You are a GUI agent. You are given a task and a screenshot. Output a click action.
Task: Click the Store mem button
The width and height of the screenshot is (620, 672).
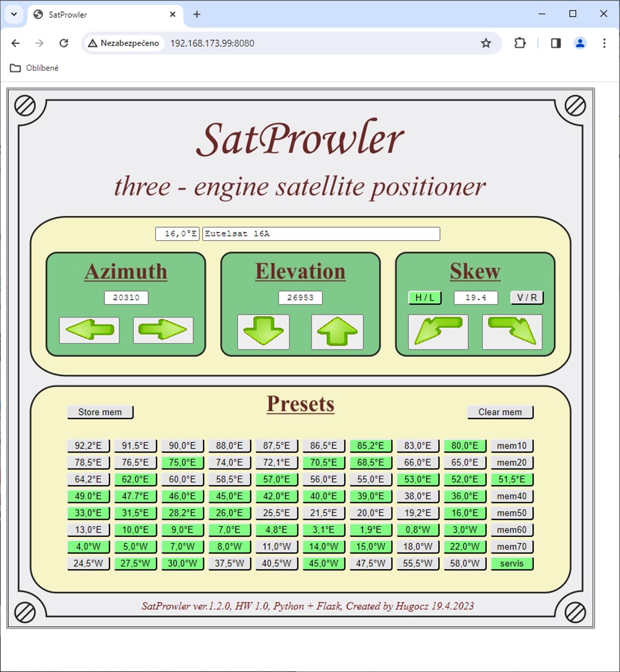[100, 412]
